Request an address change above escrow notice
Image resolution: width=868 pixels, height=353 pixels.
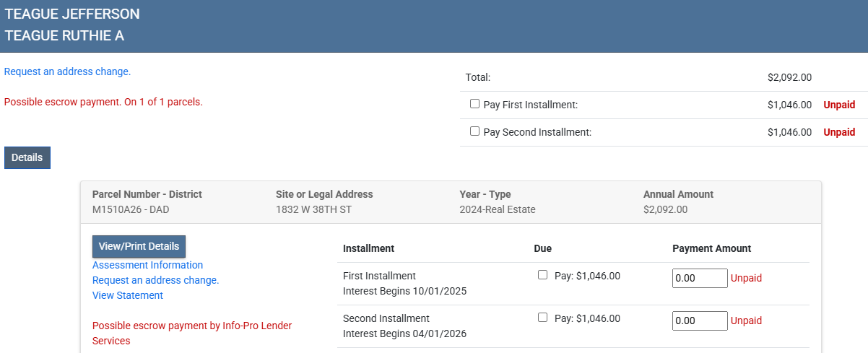pyautogui.click(x=67, y=72)
